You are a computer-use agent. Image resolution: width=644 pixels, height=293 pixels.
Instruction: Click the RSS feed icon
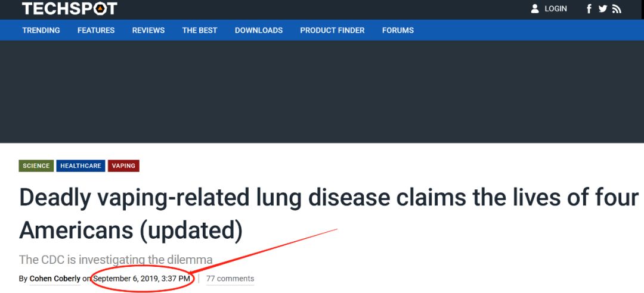point(617,9)
